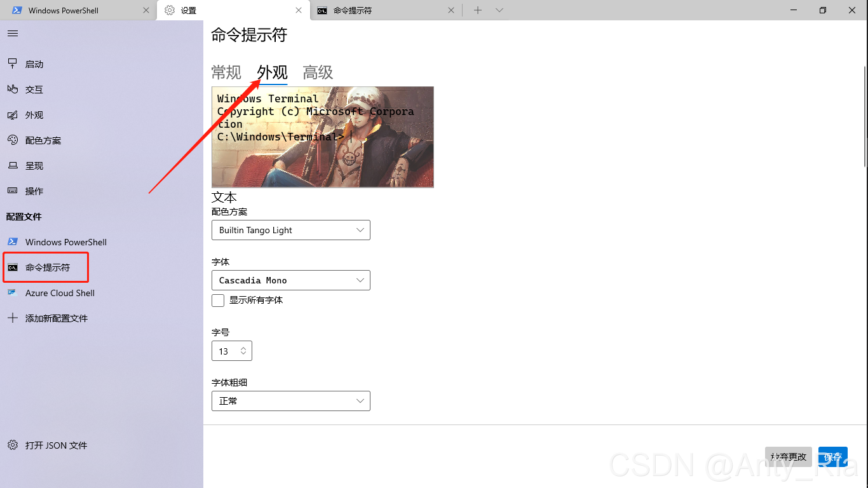Click the terminal preview image
868x488 pixels.
tap(323, 137)
